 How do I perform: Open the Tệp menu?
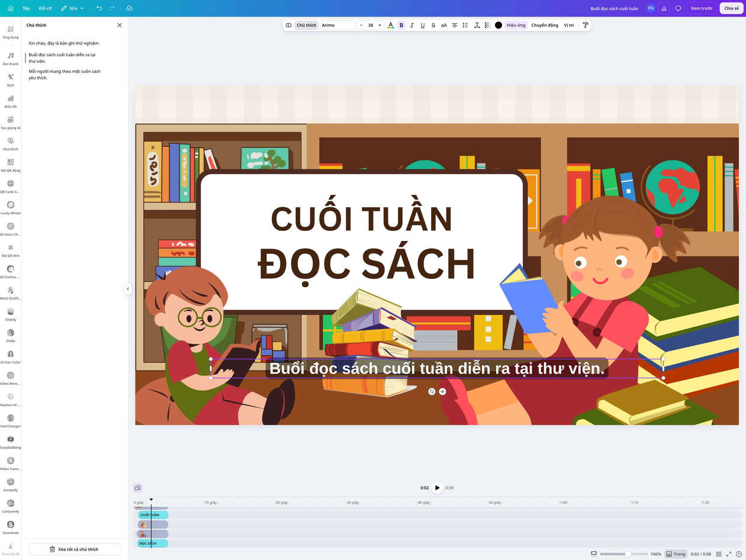(26, 8)
